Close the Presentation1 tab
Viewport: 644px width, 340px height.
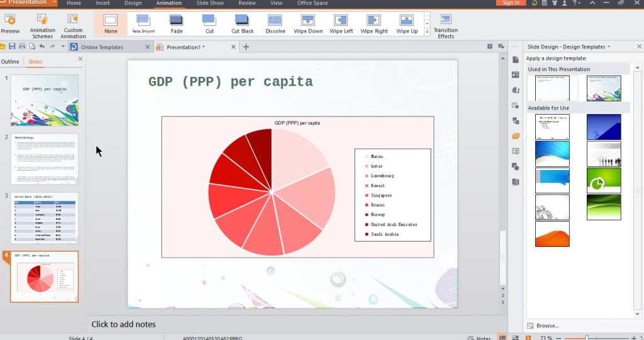(233, 47)
